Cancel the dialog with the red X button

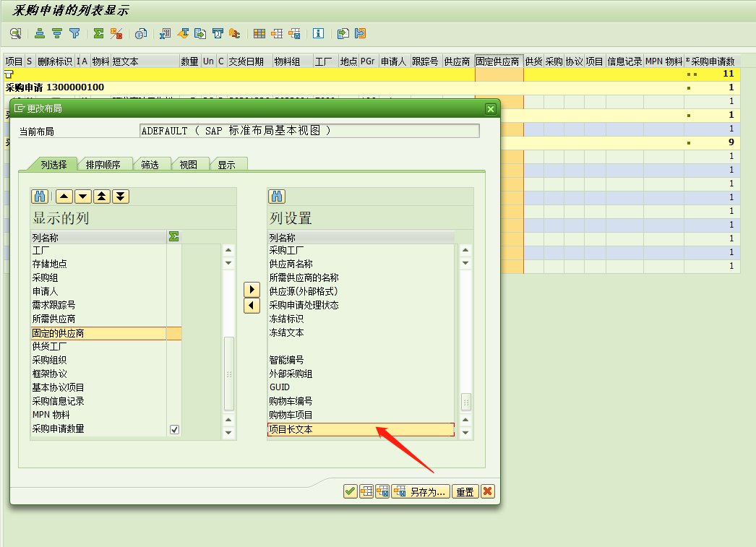click(x=488, y=491)
